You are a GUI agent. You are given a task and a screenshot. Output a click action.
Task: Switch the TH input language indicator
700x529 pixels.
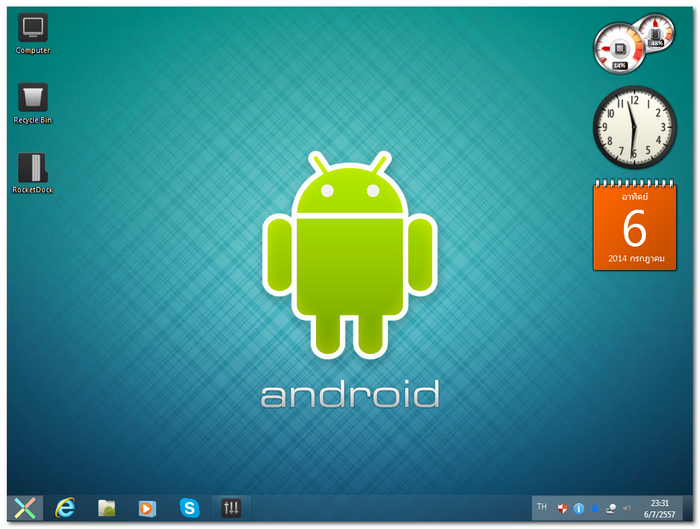(542, 507)
